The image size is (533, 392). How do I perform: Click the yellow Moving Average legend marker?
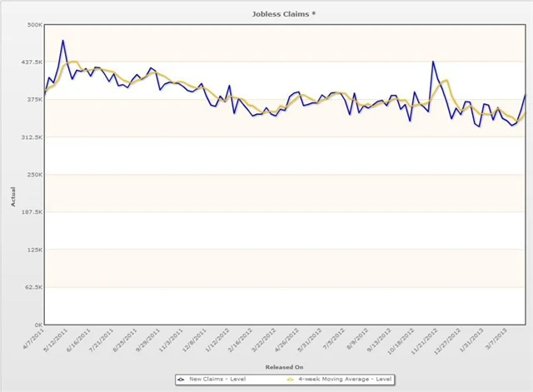[290, 380]
